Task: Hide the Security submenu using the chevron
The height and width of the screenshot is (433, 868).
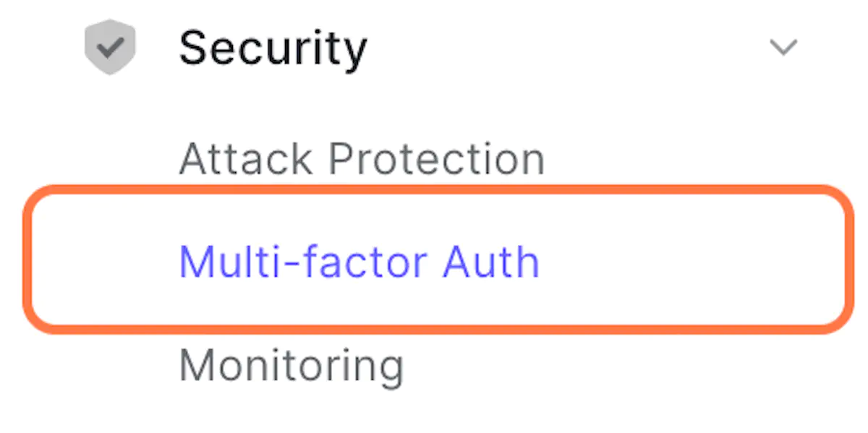Action: pos(783,48)
